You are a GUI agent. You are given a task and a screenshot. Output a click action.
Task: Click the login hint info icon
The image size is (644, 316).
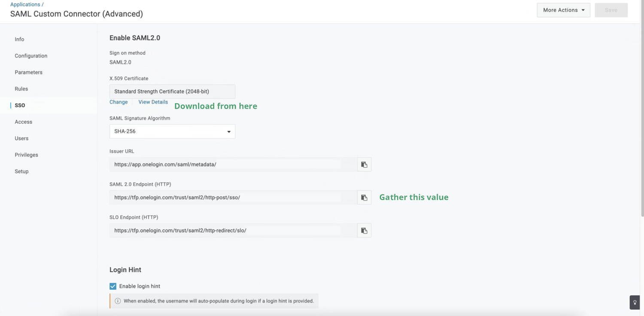pyautogui.click(x=118, y=301)
